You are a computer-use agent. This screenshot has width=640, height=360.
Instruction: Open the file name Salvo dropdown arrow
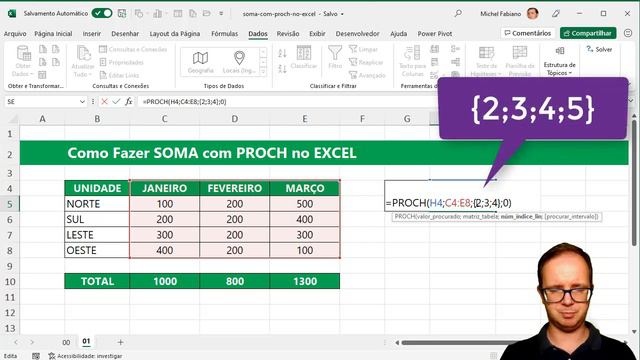point(342,14)
